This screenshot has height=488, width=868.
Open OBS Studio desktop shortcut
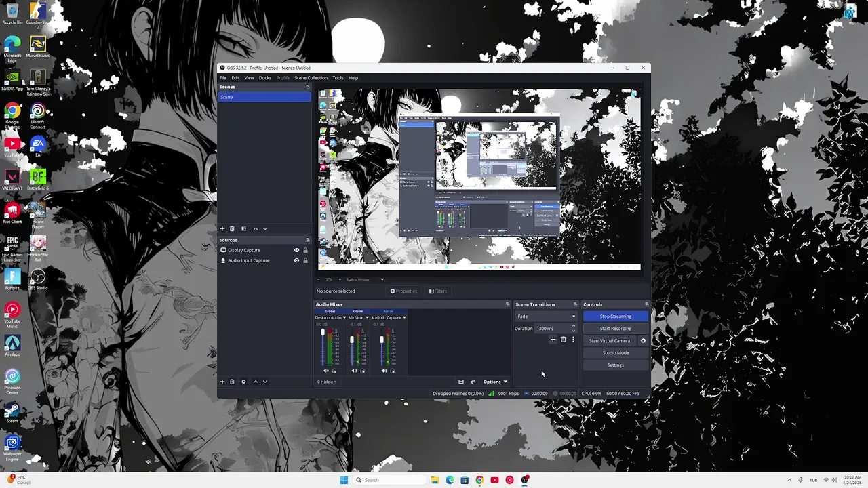click(x=38, y=279)
